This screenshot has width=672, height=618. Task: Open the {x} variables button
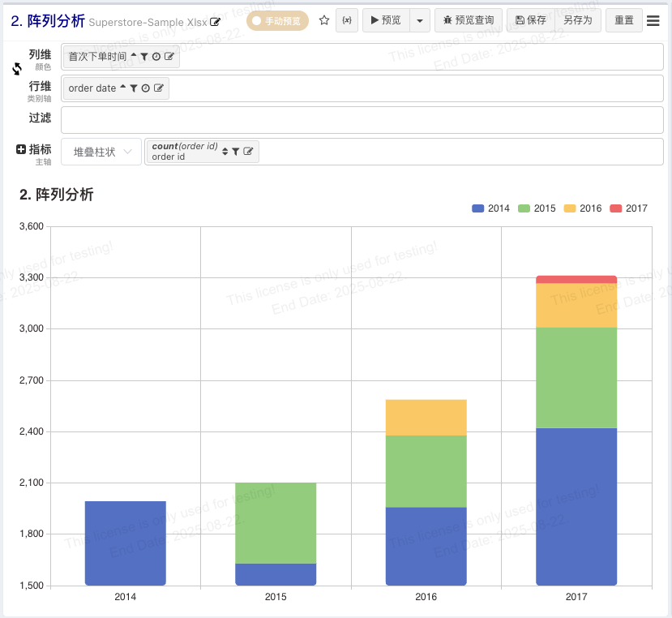(x=347, y=20)
